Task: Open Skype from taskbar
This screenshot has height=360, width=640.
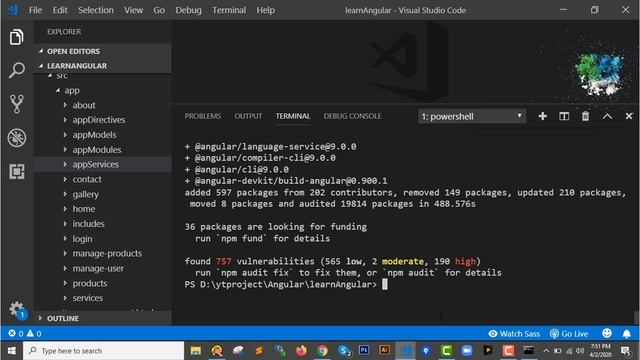Action: click(x=344, y=350)
